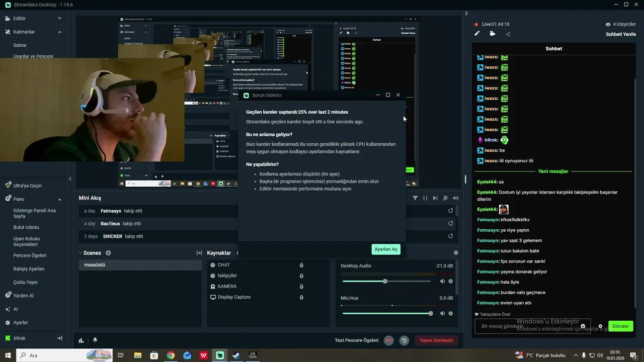Replay the Fatmaayn takip etti alert
644x362 pixels.
pyautogui.click(x=451, y=211)
